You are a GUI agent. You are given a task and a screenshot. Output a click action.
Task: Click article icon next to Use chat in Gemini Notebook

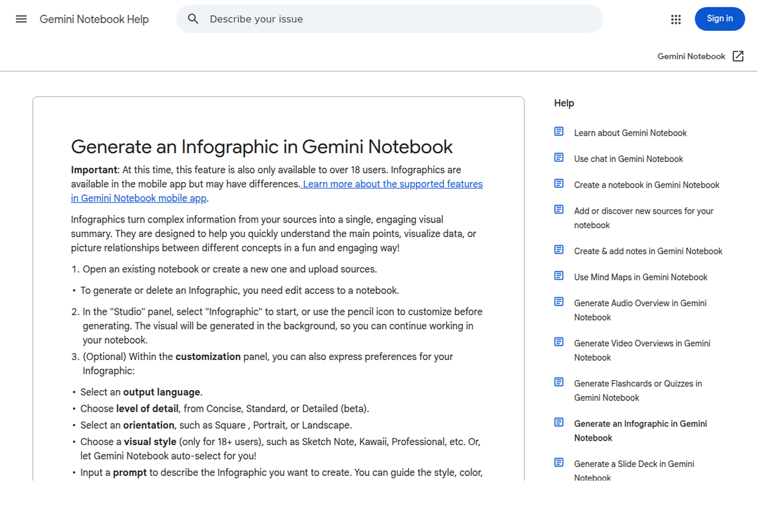point(559,158)
